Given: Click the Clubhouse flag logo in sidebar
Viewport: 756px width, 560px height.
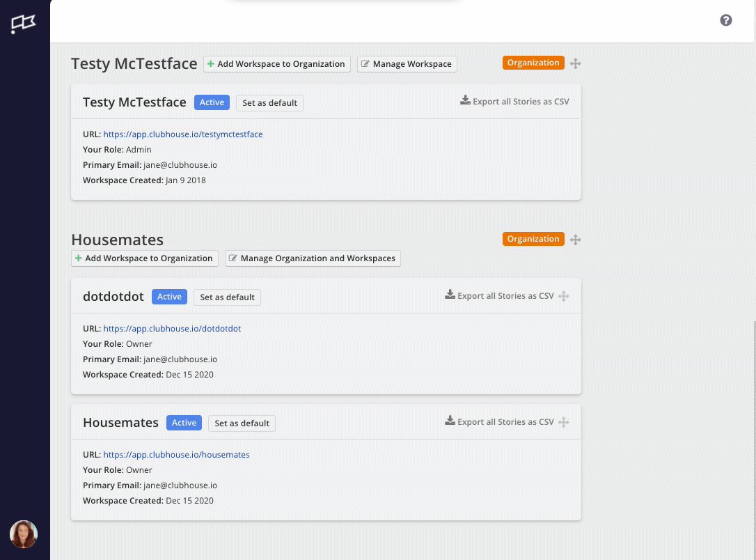Looking at the screenshot, I should 23,23.
